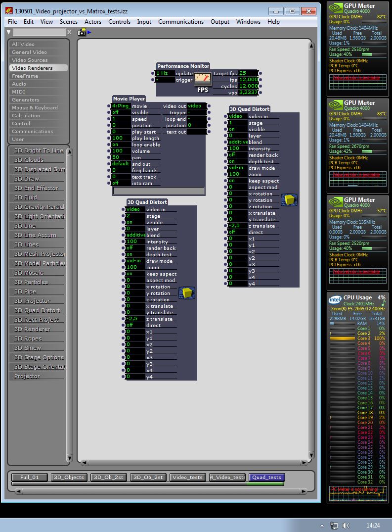
Task: Toggle render back on stage 1 Quad Distort
Action: tap(237, 155)
